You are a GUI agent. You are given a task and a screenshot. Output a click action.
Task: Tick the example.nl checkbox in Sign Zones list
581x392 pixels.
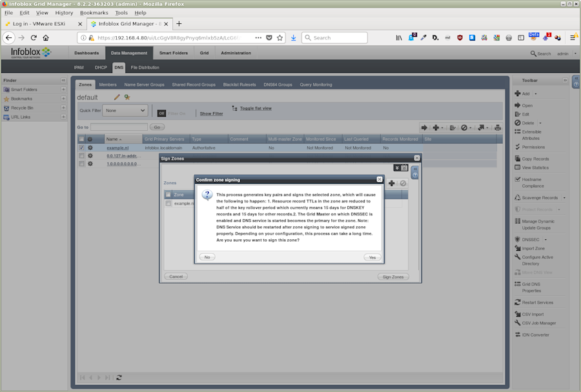(168, 203)
